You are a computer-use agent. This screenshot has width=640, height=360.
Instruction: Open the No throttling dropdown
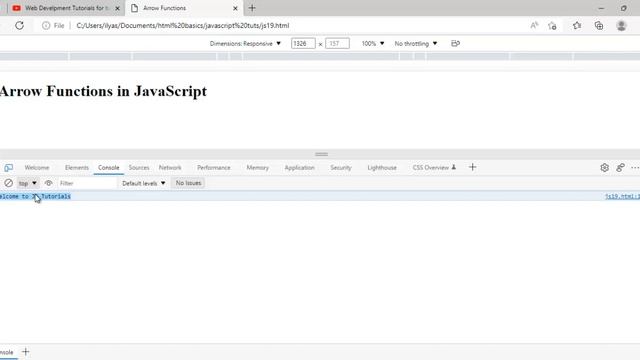coord(416,44)
